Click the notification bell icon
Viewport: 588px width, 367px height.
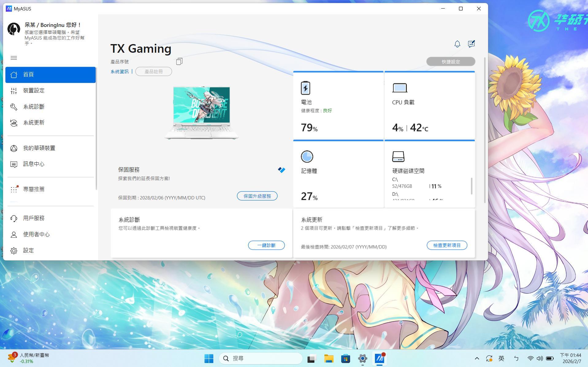[457, 44]
